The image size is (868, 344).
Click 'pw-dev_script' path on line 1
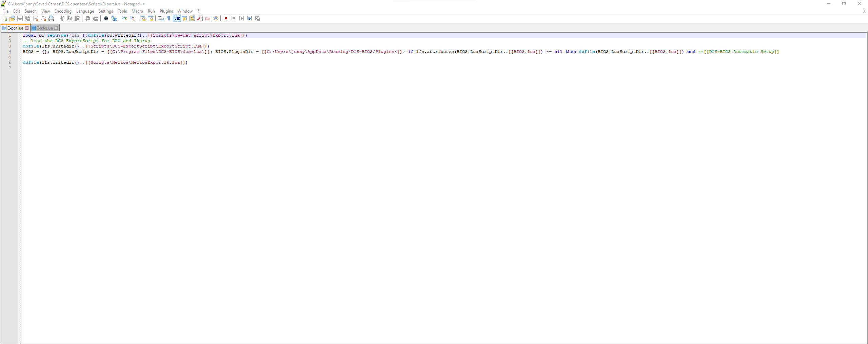point(192,35)
